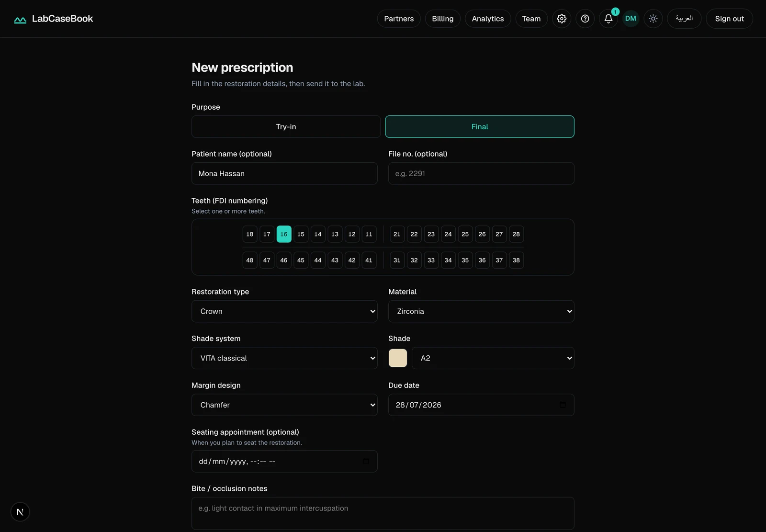Select tooth 22

coord(414,234)
